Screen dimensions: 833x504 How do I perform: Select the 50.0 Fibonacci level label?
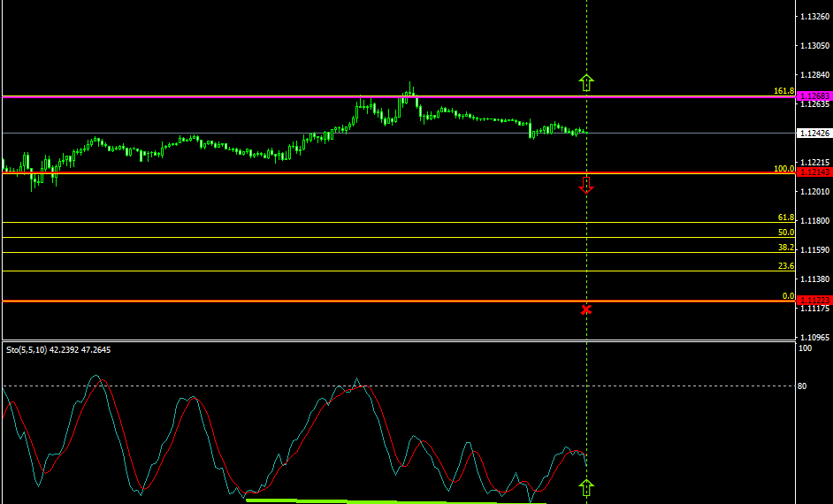click(x=785, y=233)
